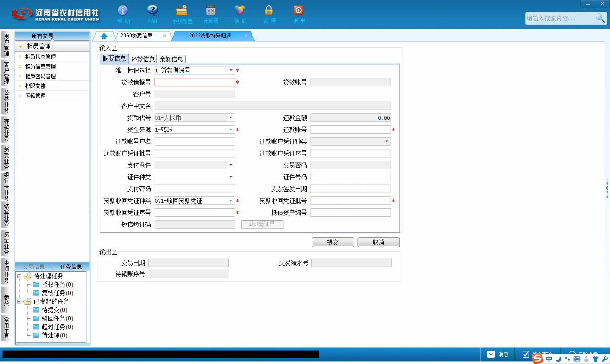Screen dimensions: 610x364
Task: Select 贷款业务 in left sidebar
Action: tap(6, 158)
